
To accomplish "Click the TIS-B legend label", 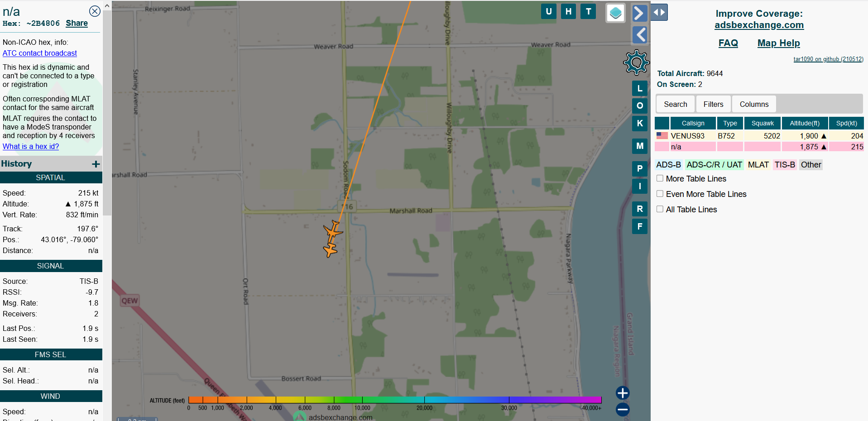I will tap(784, 165).
